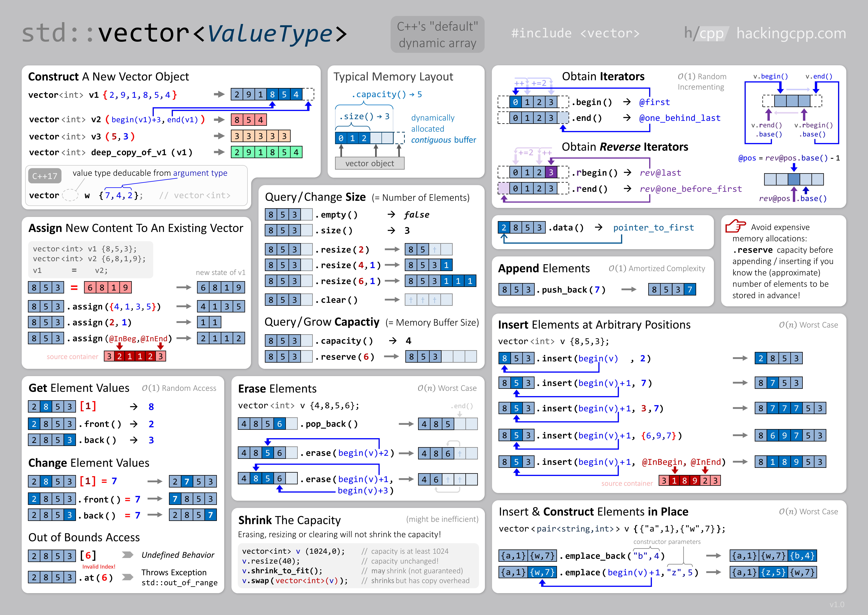The width and height of the screenshot is (868, 615).
Task: Click the '.back() = 7' assignment
Action: pos(110,515)
